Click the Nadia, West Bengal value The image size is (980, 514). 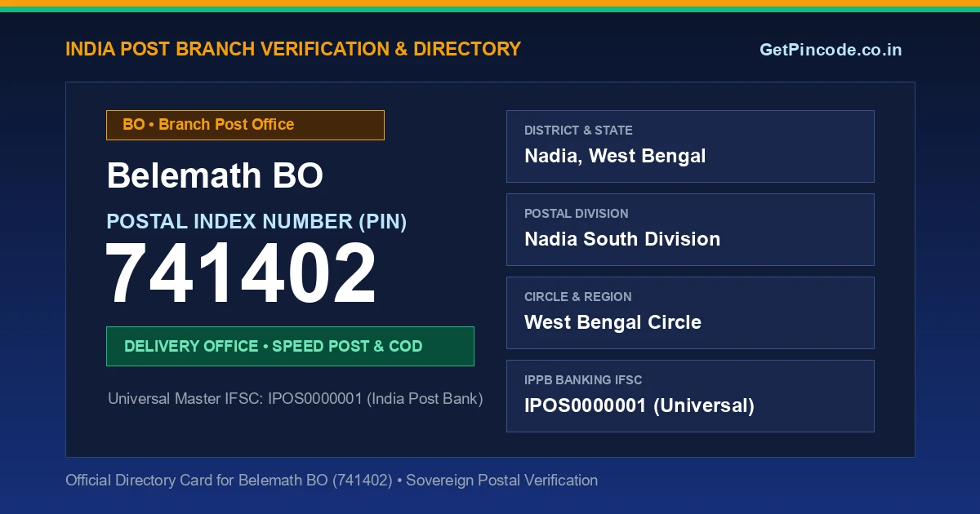tap(615, 156)
